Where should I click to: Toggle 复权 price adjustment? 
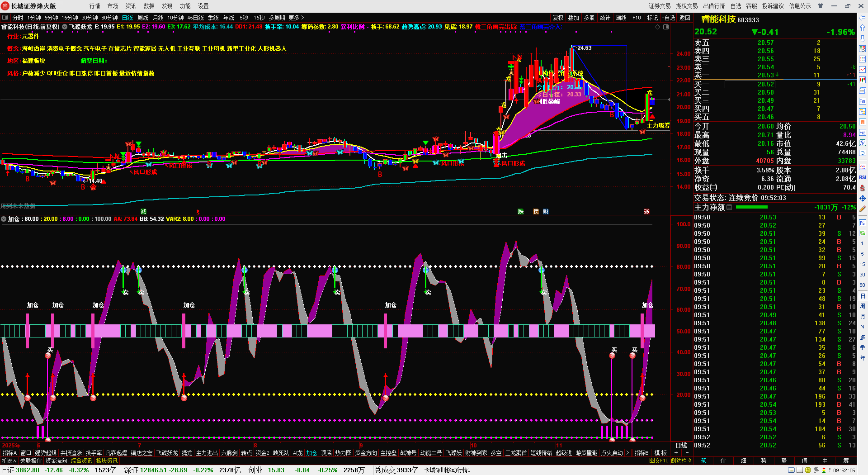(x=558, y=18)
